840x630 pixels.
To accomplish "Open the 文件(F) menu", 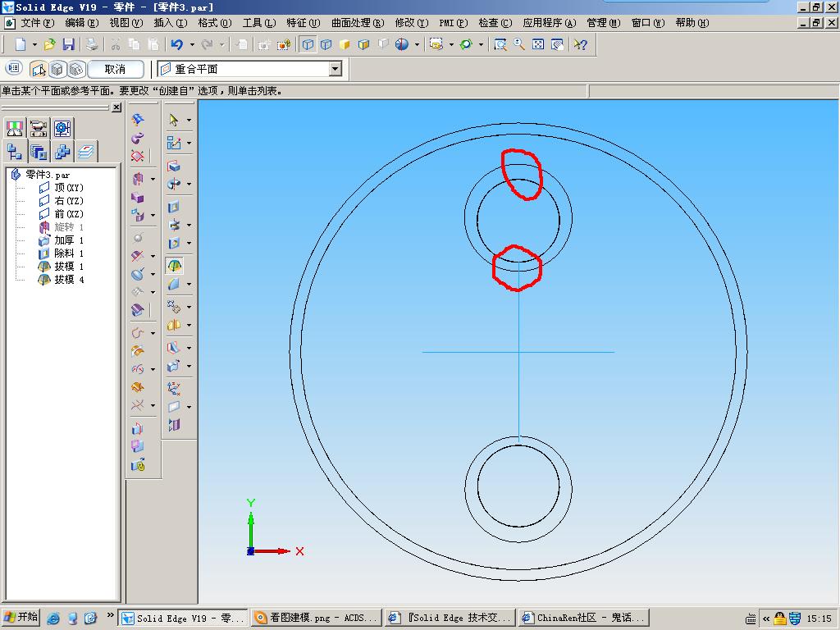I will [38, 23].
